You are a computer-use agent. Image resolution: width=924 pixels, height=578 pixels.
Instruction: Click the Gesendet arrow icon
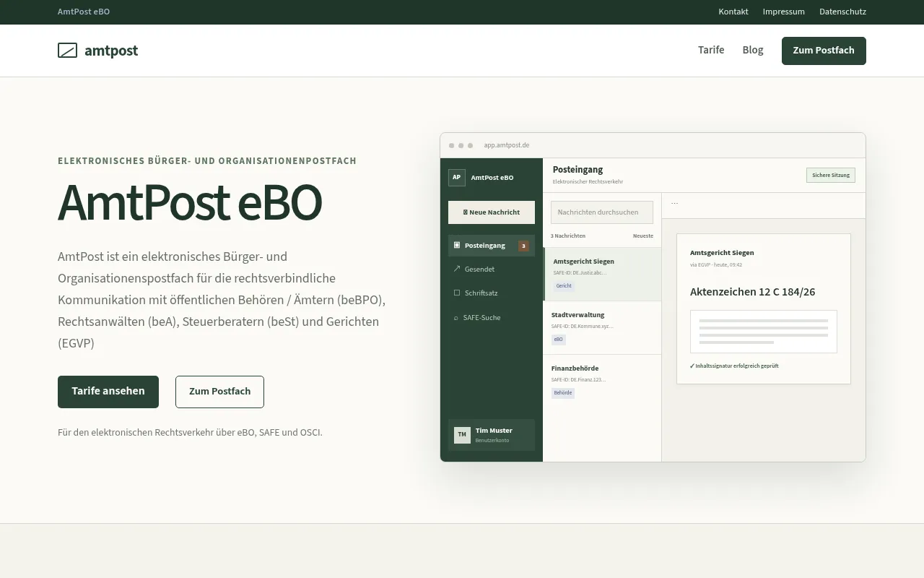[457, 269]
